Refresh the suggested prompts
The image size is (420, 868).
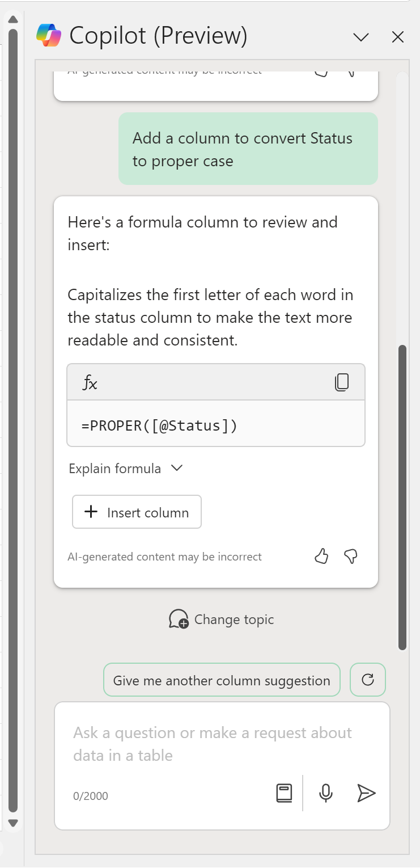pos(368,680)
